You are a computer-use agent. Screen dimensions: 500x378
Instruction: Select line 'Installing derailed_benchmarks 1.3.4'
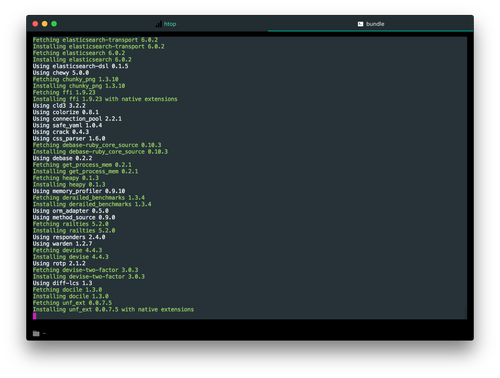coord(92,204)
